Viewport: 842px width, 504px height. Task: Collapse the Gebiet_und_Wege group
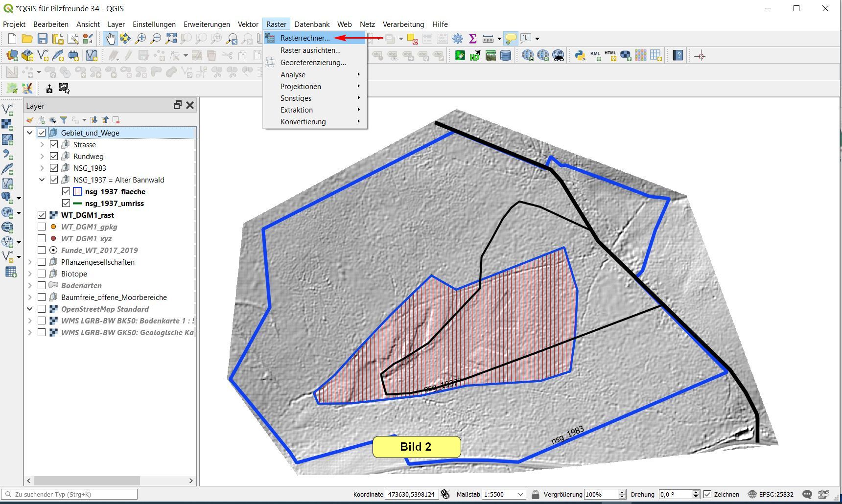tap(30, 133)
